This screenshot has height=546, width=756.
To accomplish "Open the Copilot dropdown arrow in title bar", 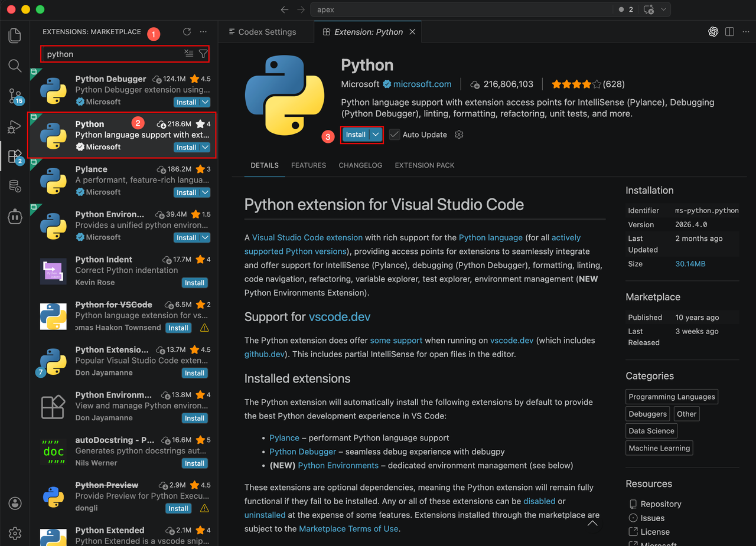I will click(x=664, y=9).
